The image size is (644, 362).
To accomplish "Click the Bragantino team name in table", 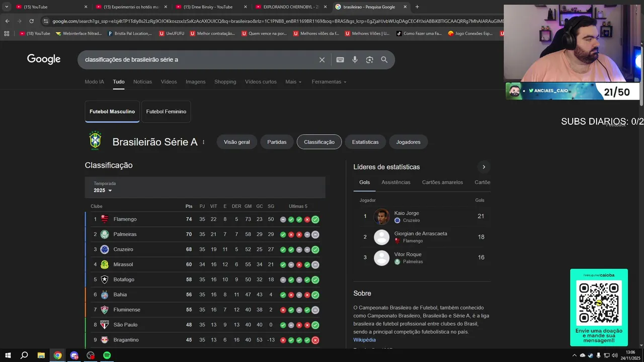I will 126,340.
